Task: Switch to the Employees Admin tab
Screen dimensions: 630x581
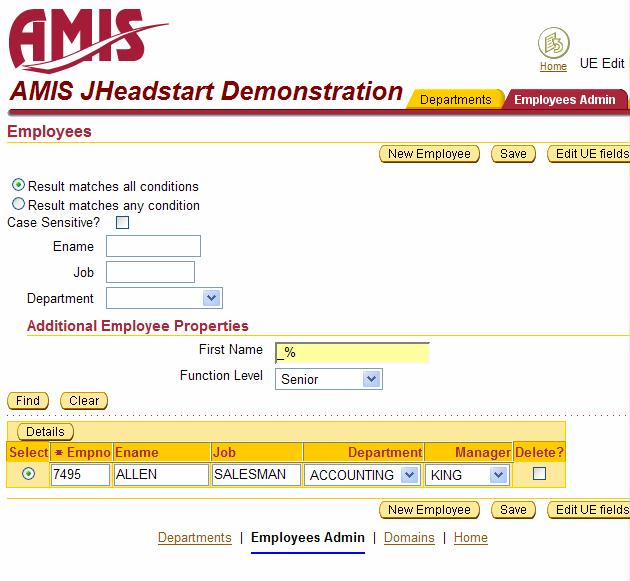Action: click(x=564, y=100)
